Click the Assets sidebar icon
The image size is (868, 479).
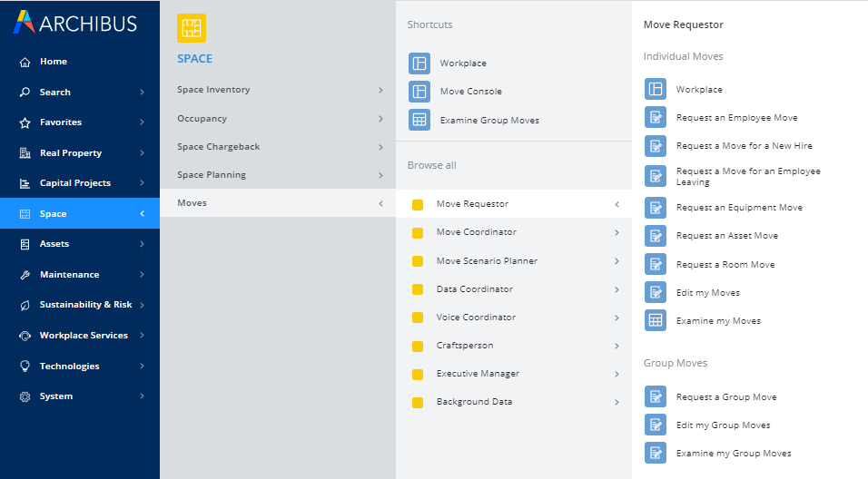pyautogui.click(x=25, y=244)
